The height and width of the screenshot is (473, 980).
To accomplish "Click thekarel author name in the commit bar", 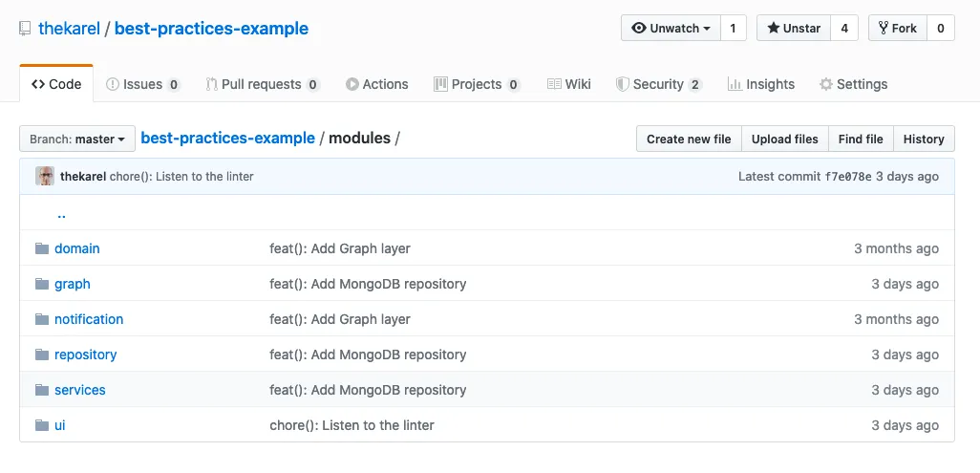I will click(x=83, y=177).
